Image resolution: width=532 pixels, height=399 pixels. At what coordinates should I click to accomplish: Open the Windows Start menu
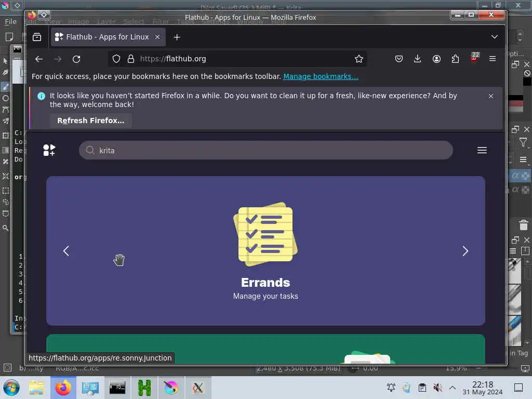tap(11, 388)
